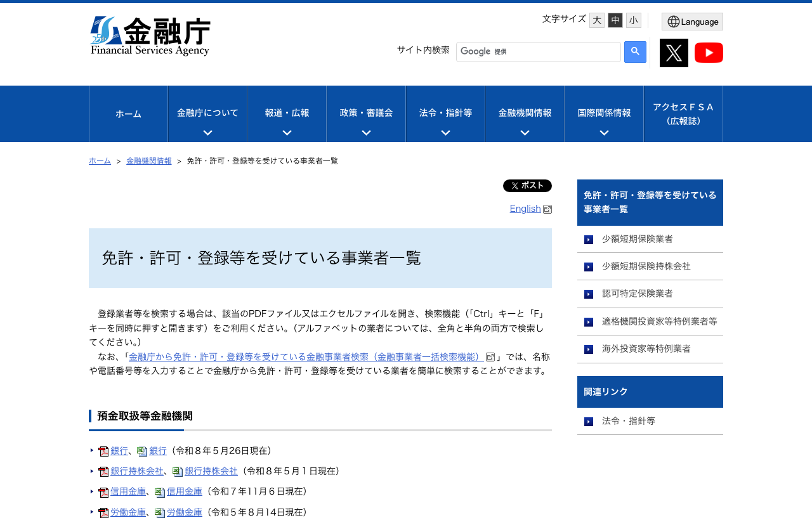The height and width of the screenshot is (520, 812).
Task: Set font size to 中 (medium)
Action: pyautogui.click(x=615, y=20)
